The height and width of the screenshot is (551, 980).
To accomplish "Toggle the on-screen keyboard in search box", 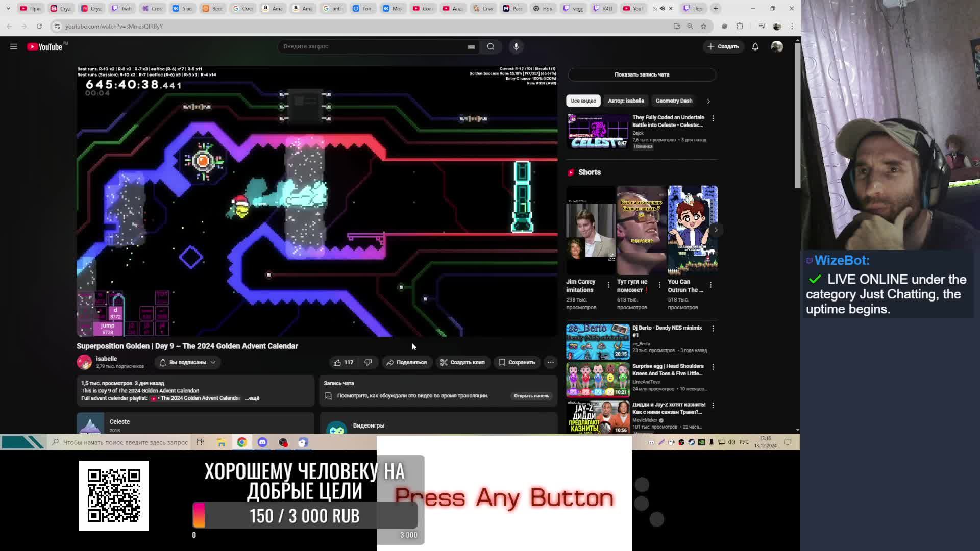I will [x=471, y=46].
